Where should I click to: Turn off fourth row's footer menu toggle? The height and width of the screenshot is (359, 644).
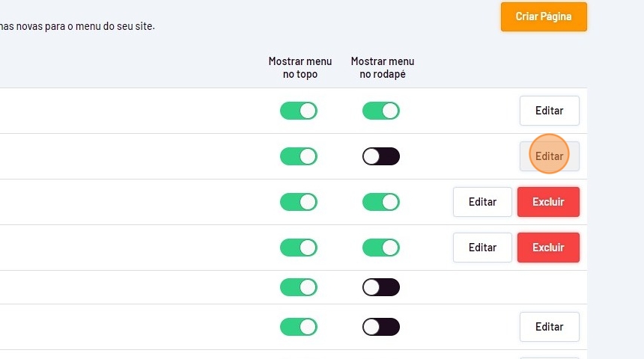point(381,248)
